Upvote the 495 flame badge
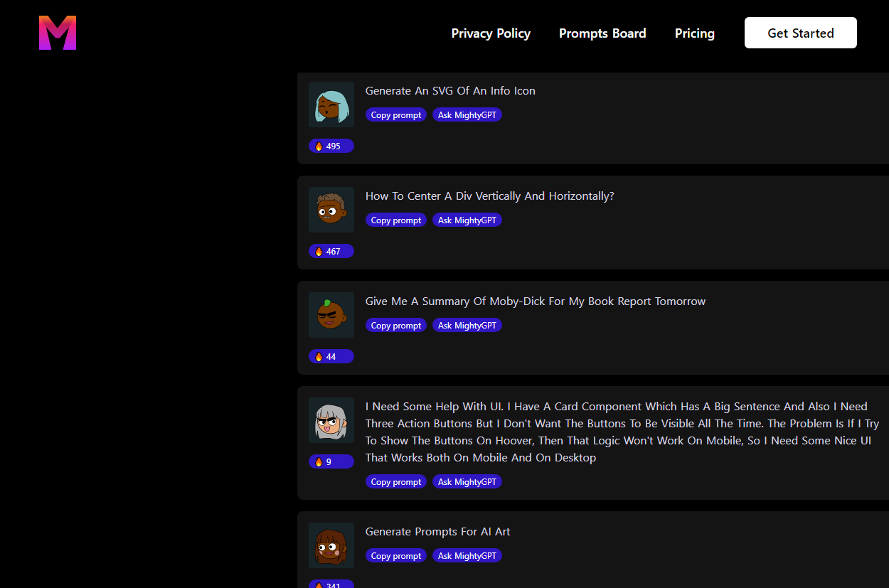This screenshot has width=889, height=588. pyautogui.click(x=331, y=146)
